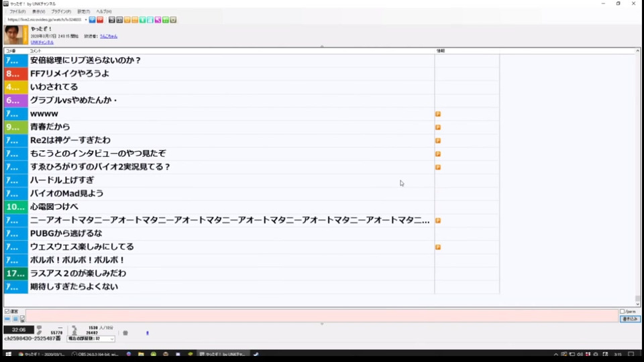Screen dimensions: 644x362
Task: Click the blue connect icon in toolbar
Action: pos(93,19)
